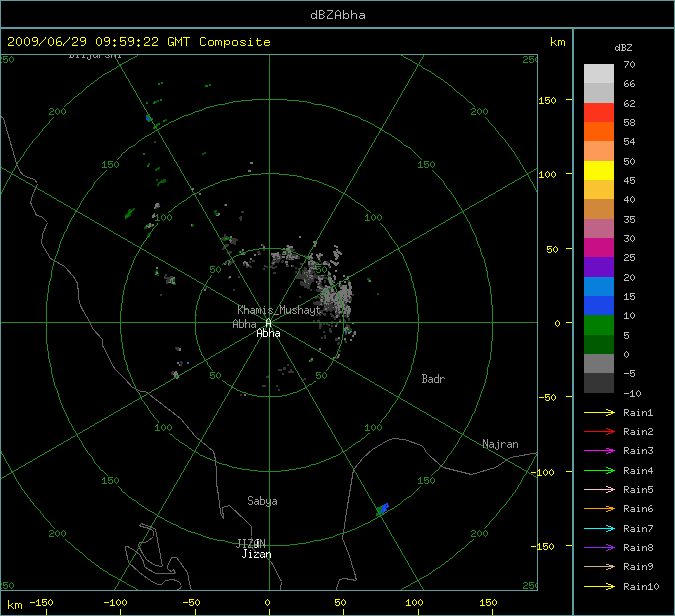Select the blue 10-15 dBZ color swatch
This screenshot has height=616, width=675.
click(x=599, y=306)
